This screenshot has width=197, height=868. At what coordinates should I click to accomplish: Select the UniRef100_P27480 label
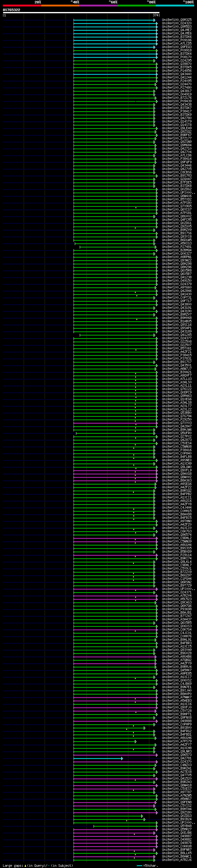click(176, 88)
